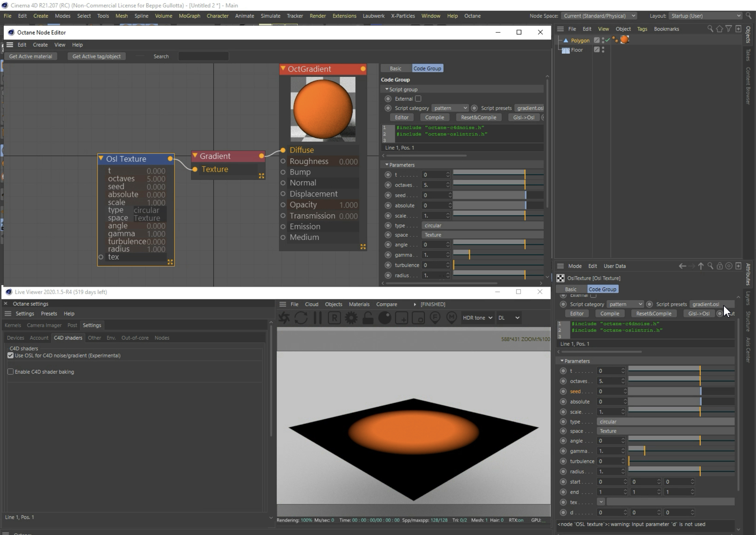The image size is (756, 535).
Task: Open the MoGraph menu
Action: (189, 16)
